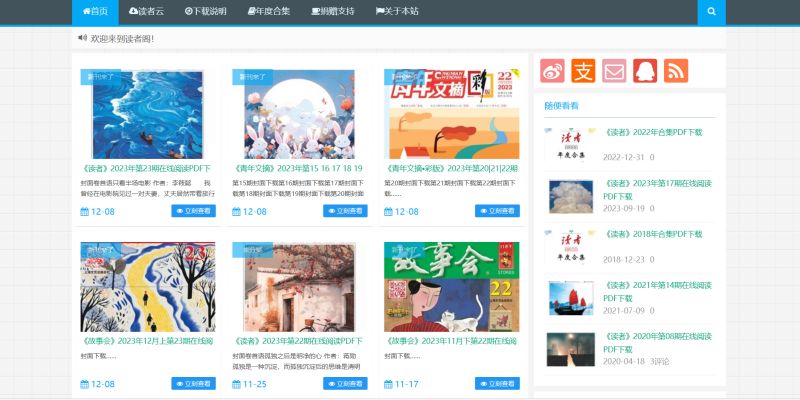Open the orange RSS feed icon
800x400 pixels.
click(676, 71)
